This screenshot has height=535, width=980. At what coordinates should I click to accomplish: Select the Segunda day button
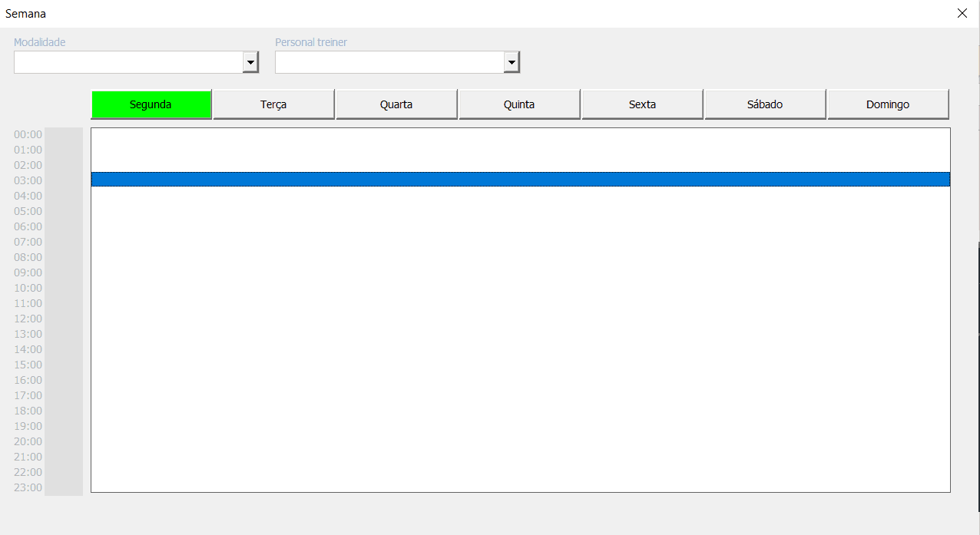click(x=151, y=104)
